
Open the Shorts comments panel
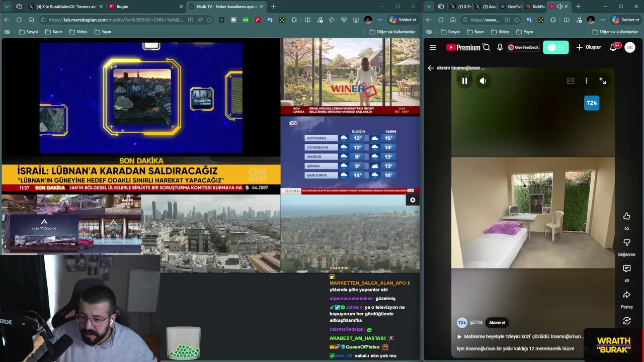626,268
